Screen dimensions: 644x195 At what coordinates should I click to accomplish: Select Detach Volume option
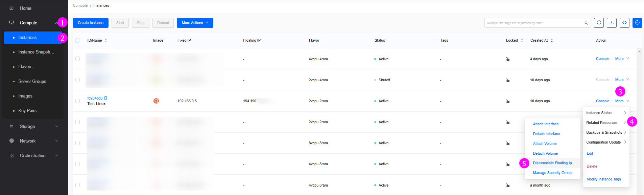click(x=545, y=153)
